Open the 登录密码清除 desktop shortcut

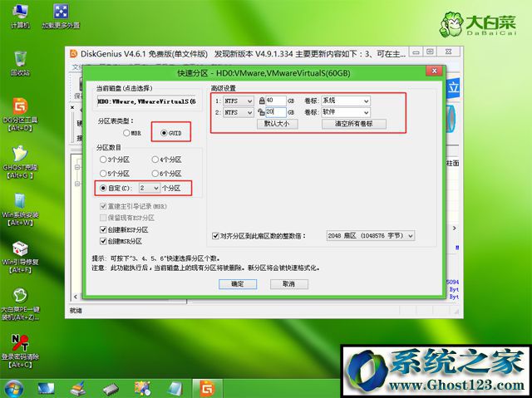click(20, 351)
